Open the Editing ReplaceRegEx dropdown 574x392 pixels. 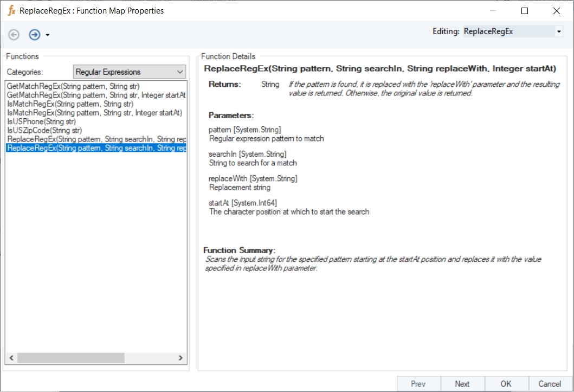click(559, 32)
